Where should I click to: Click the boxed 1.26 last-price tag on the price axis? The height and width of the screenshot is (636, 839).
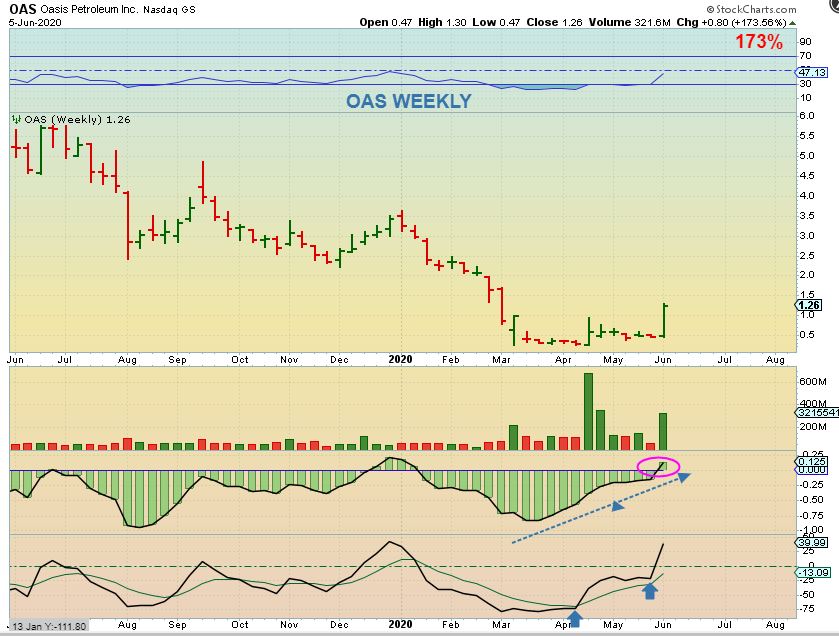[809, 305]
